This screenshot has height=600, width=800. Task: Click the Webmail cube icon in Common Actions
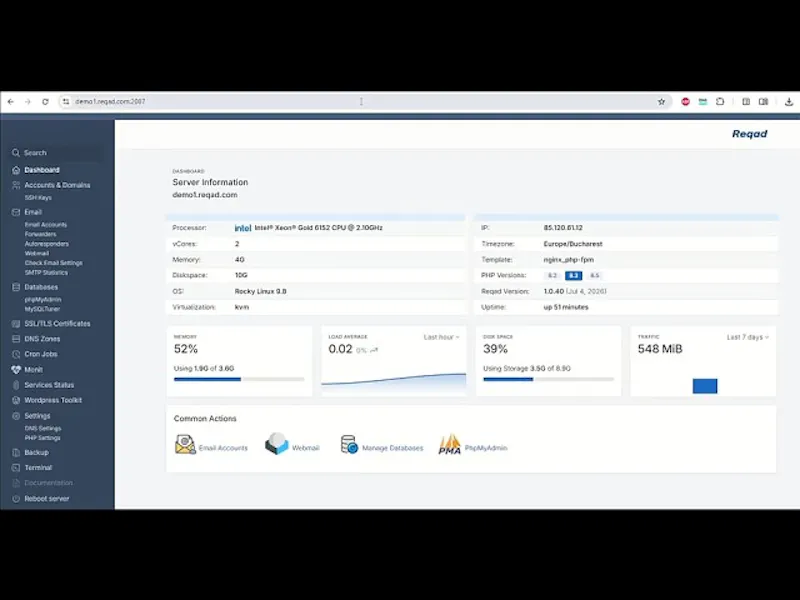pos(277,443)
